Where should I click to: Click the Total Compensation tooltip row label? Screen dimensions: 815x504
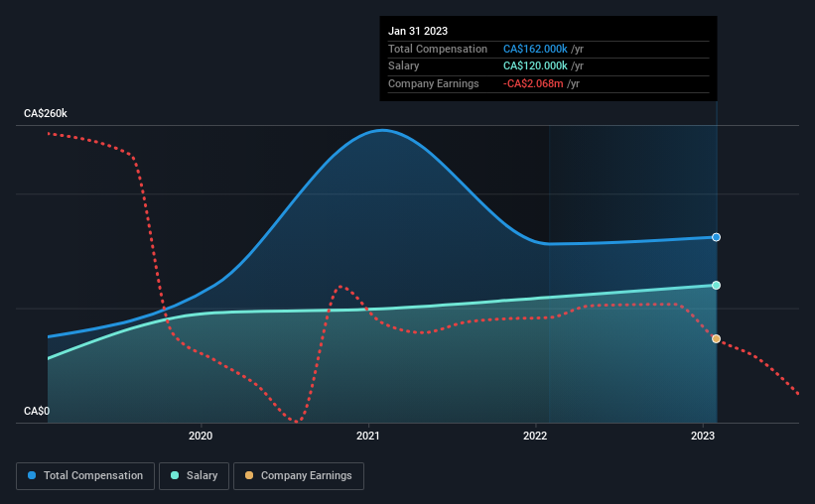(438, 49)
